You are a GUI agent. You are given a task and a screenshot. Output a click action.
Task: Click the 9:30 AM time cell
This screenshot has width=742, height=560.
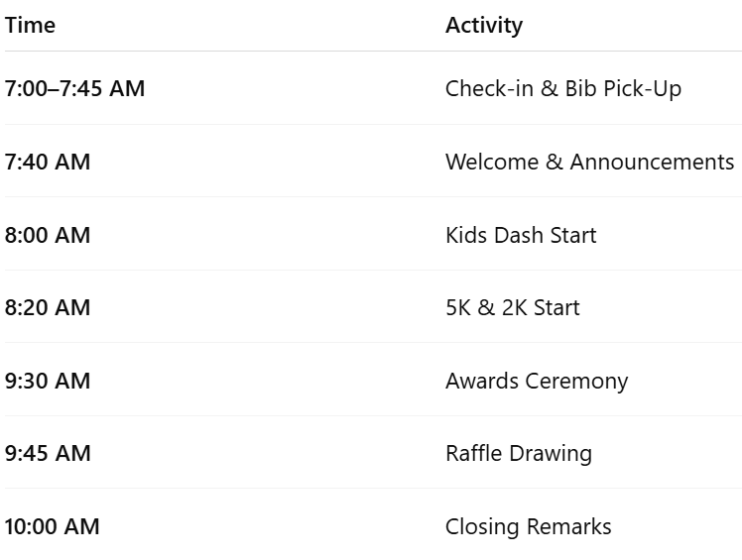tap(48, 381)
